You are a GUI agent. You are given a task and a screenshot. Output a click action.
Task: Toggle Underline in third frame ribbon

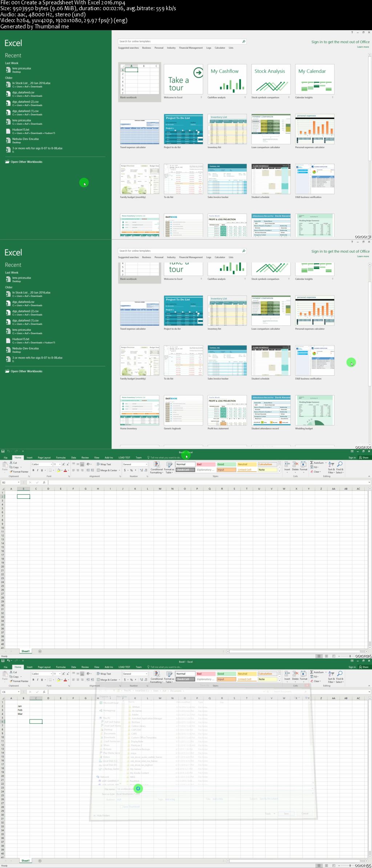pos(42,470)
